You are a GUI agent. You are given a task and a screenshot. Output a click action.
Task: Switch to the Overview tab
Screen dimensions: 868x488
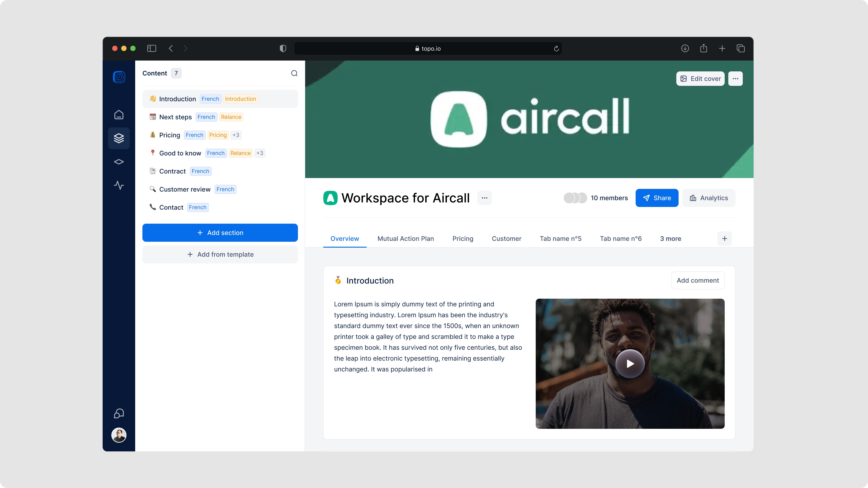(x=345, y=238)
